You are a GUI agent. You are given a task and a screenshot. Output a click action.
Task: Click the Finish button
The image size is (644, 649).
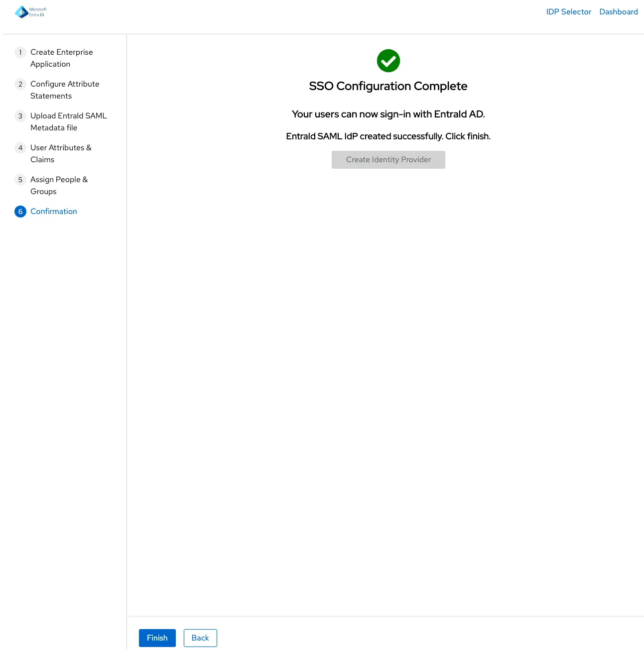point(157,638)
